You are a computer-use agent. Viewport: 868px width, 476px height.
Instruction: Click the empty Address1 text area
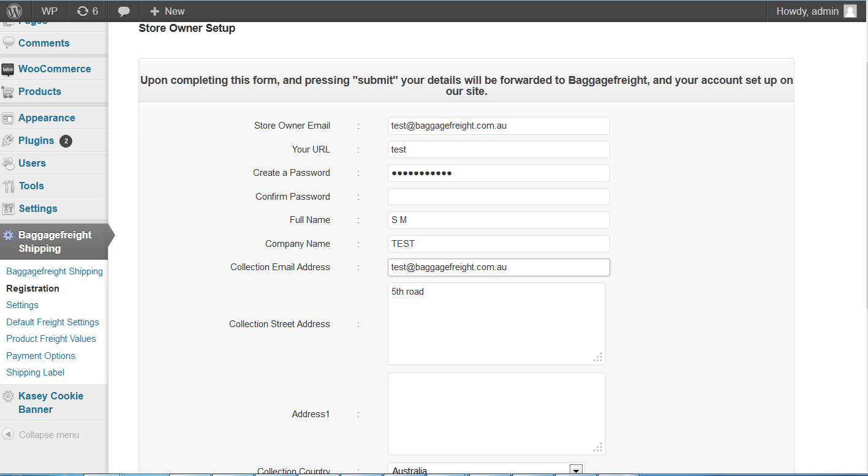point(497,414)
